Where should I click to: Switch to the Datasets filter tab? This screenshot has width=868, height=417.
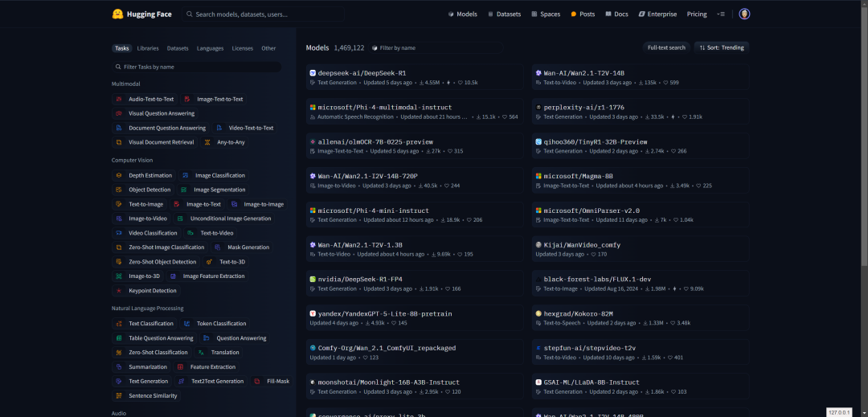[x=178, y=48]
